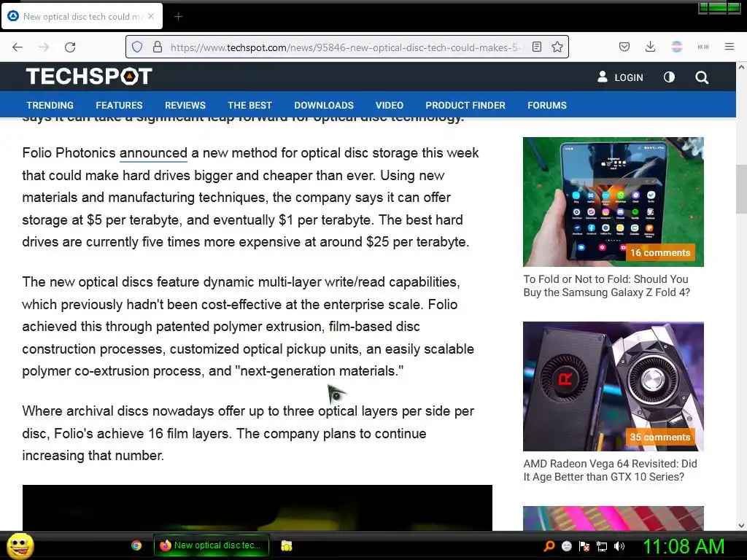Open the network tray icon
The width and height of the screenshot is (747, 560).
coord(602,546)
